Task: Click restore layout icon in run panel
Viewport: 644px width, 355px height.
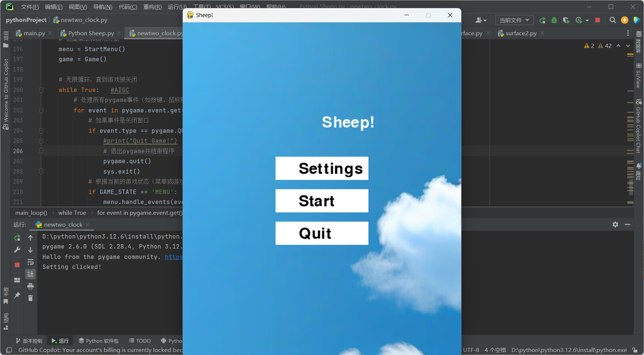Action: click(x=17, y=280)
